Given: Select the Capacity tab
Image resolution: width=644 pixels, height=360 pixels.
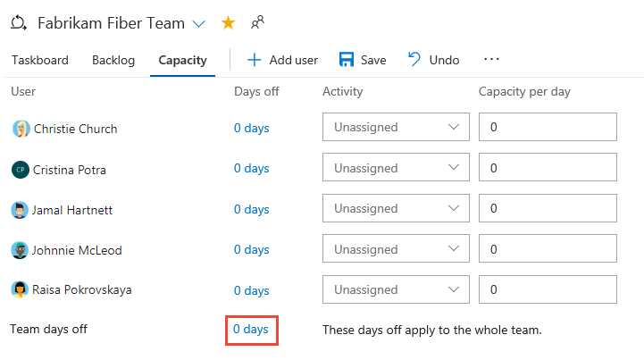Looking at the screenshot, I should (x=182, y=61).
